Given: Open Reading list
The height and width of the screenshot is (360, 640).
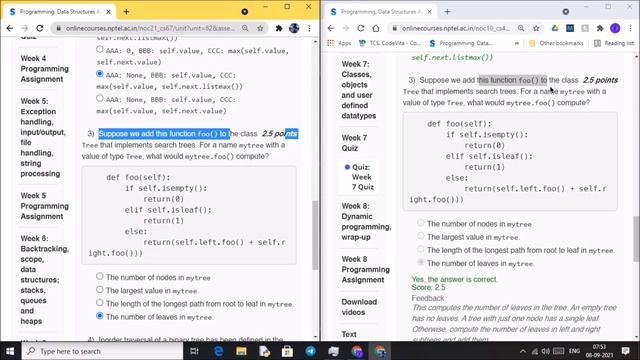Looking at the screenshot, I should point(614,43).
